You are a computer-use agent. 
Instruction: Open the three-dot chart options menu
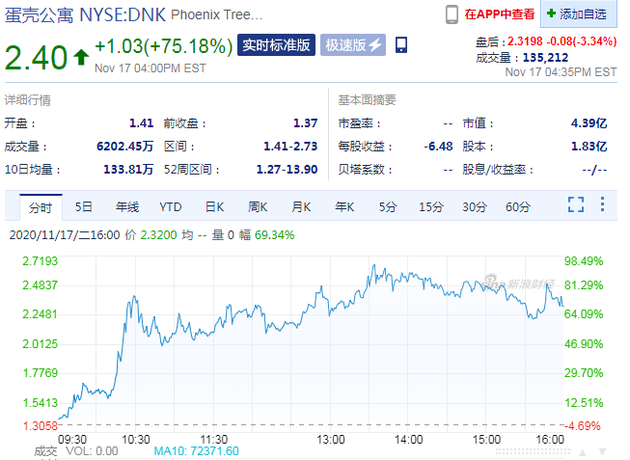click(602, 204)
